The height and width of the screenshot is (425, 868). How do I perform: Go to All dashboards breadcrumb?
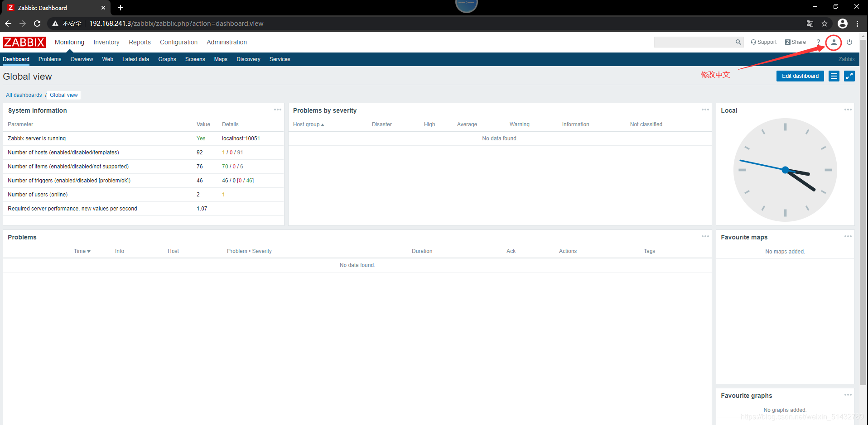24,95
